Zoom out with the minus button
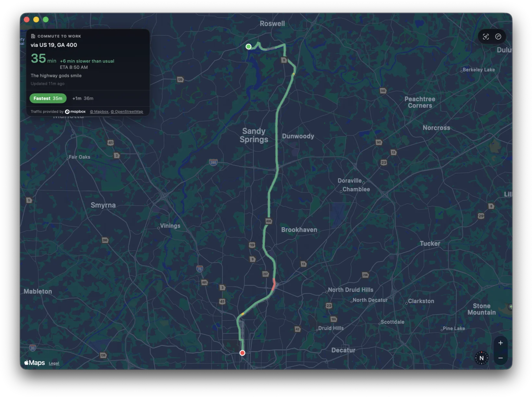 501,358
